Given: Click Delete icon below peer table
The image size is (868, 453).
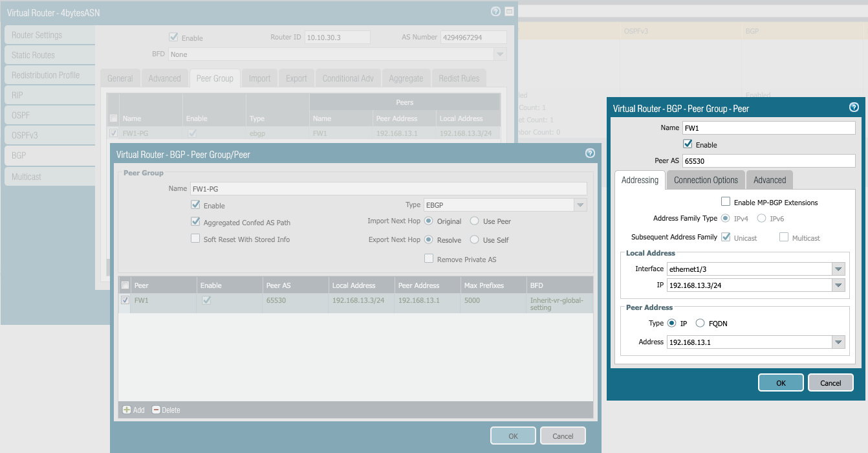Looking at the screenshot, I should coord(157,410).
